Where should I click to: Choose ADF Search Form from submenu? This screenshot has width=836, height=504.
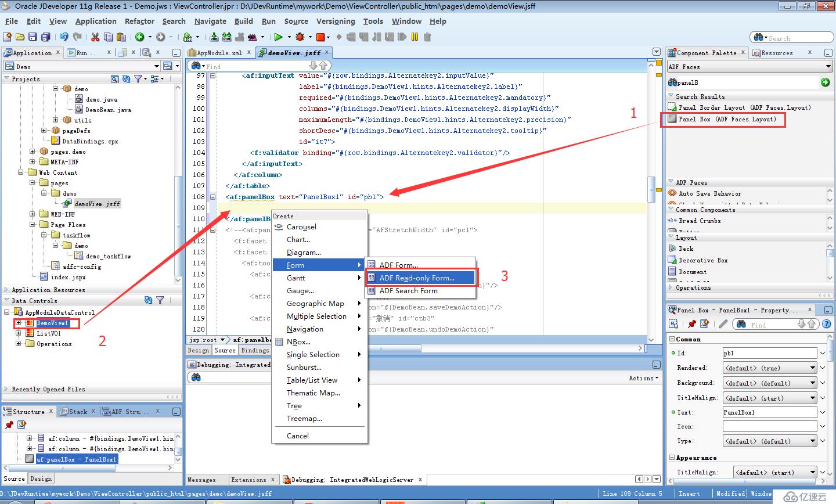pyautogui.click(x=420, y=290)
